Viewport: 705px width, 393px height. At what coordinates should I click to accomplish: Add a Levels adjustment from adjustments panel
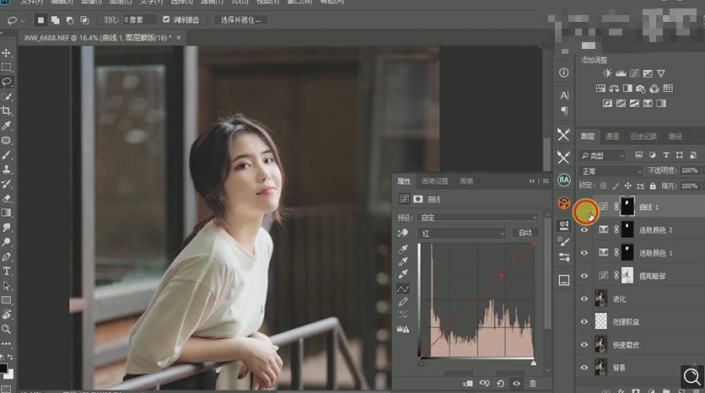(x=620, y=73)
